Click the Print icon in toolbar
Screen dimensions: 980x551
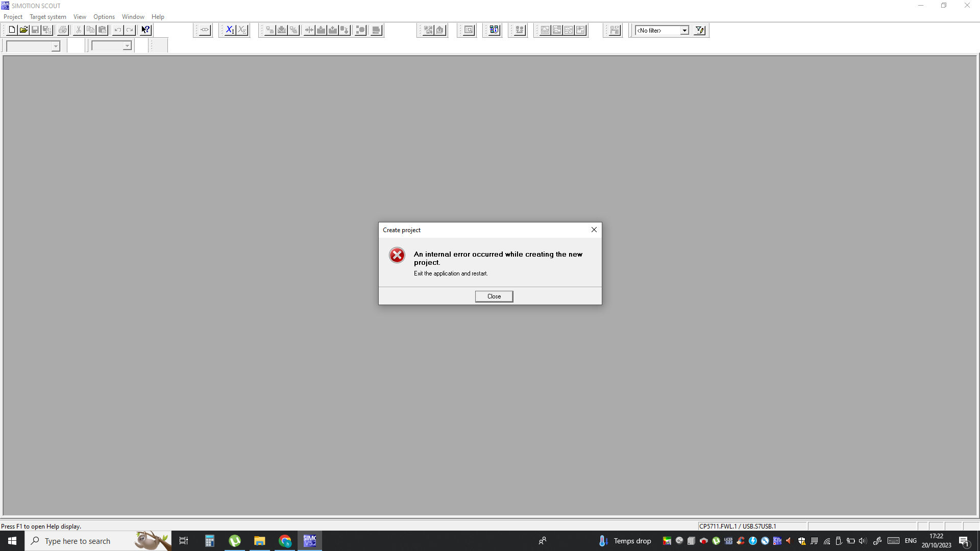point(62,30)
